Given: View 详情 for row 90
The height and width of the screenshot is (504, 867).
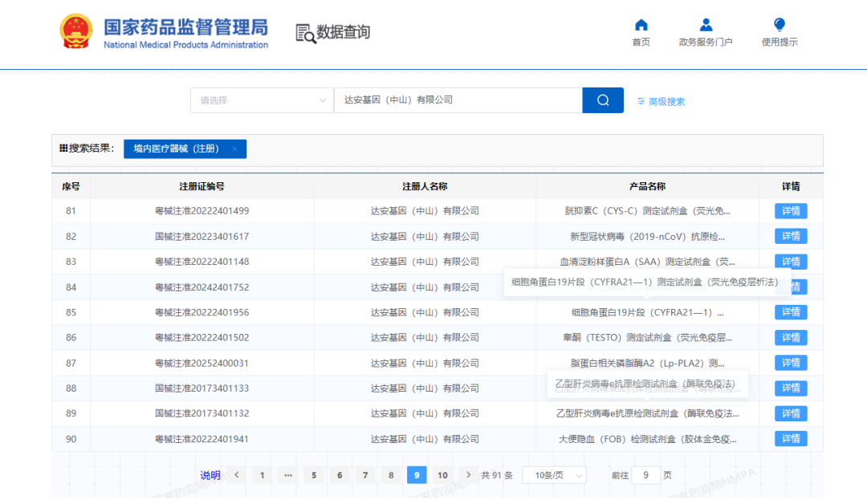Looking at the screenshot, I should (x=791, y=439).
